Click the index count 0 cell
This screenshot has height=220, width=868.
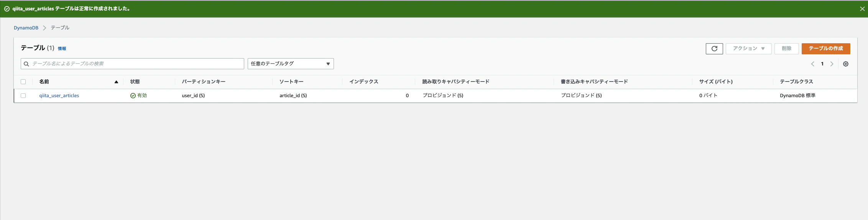(407, 96)
